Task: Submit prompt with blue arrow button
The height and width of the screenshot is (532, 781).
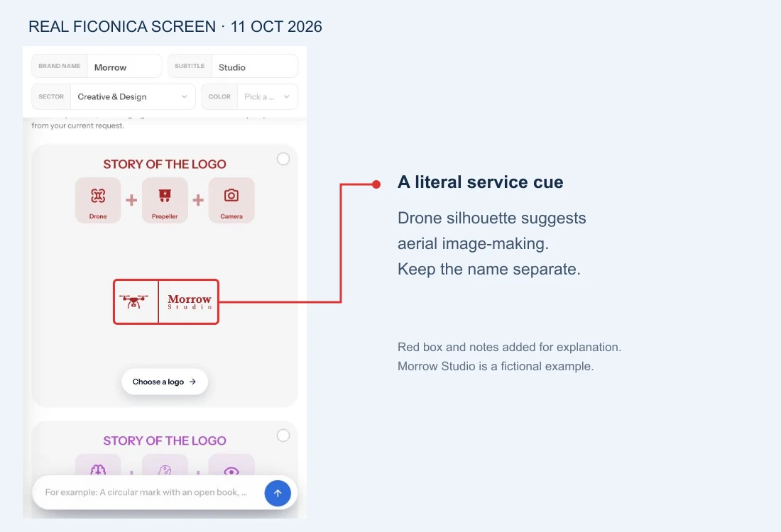Action: coord(278,493)
